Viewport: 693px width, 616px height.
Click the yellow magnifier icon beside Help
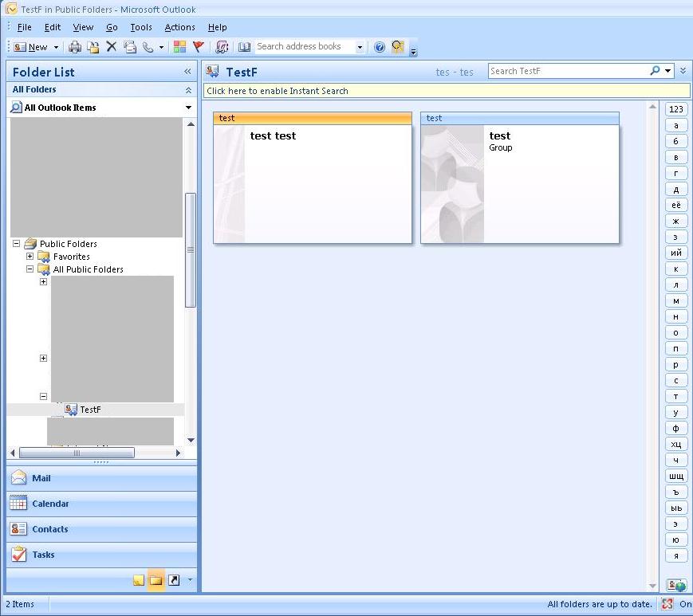click(x=398, y=47)
